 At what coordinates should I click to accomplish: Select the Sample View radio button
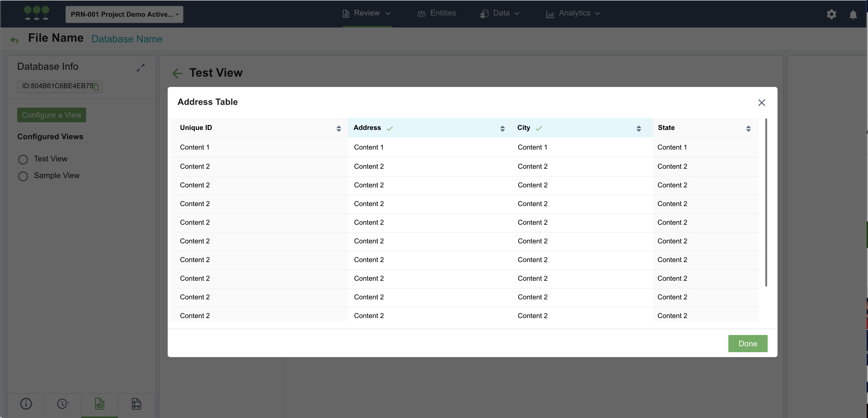point(23,176)
